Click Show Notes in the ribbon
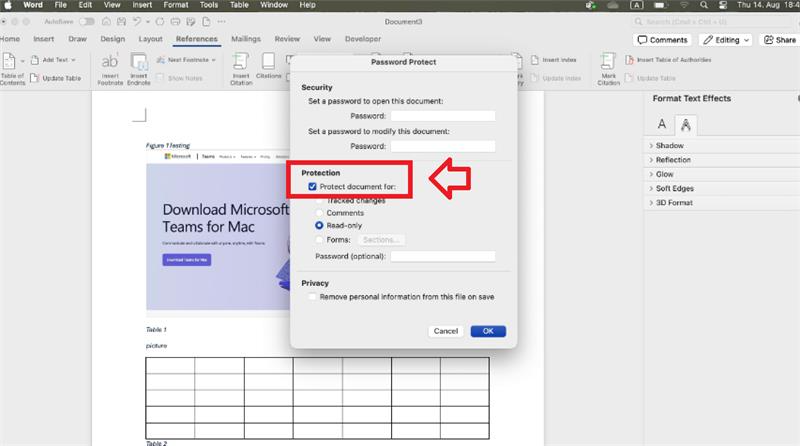Screen dimensions: 800x446 click(180, 78)
